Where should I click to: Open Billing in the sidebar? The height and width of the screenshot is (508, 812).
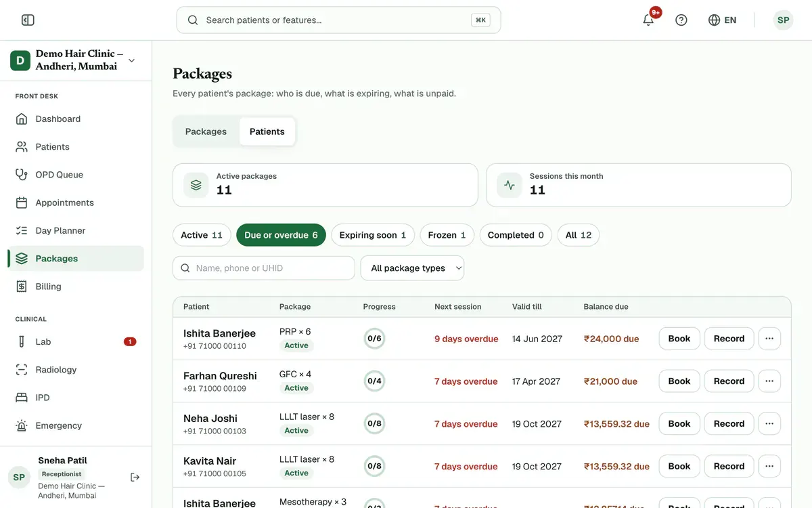[x=76, y=287]
